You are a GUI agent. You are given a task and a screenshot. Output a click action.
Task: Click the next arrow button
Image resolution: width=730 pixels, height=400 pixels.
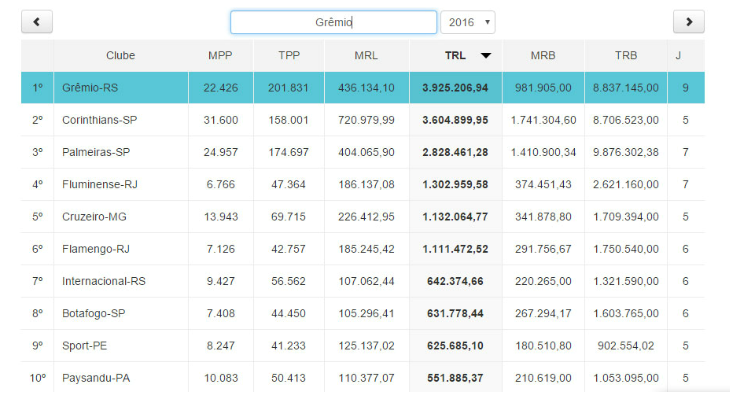click(x=689, y=22)
